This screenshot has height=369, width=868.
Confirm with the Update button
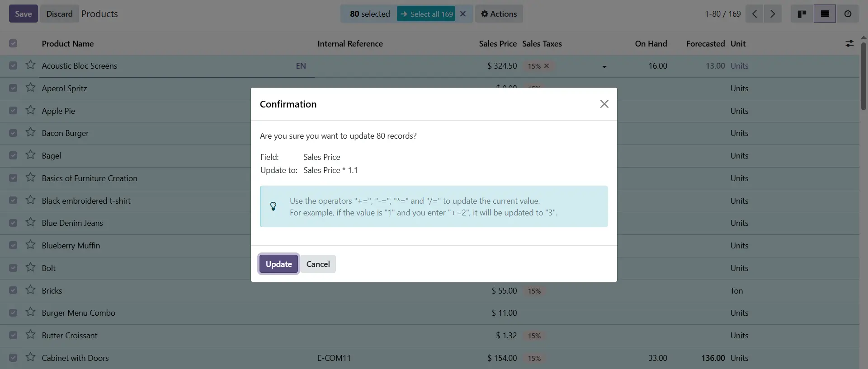(278, 264)
